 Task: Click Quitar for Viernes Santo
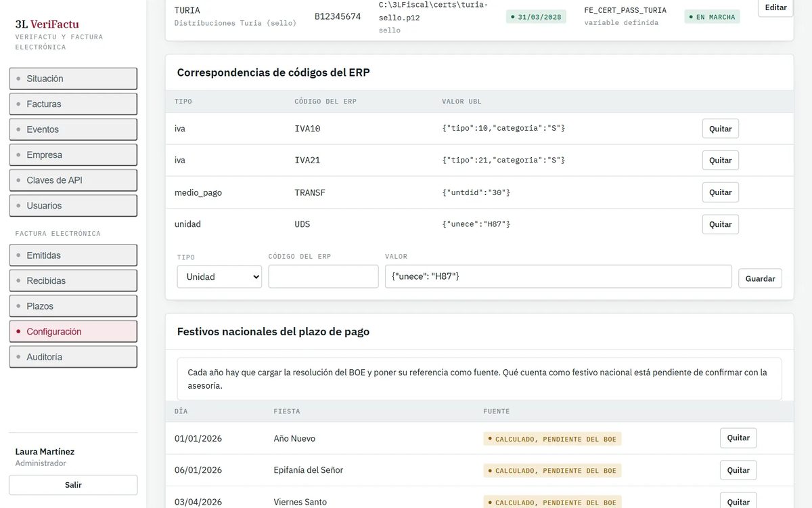(x=738, y=501)
